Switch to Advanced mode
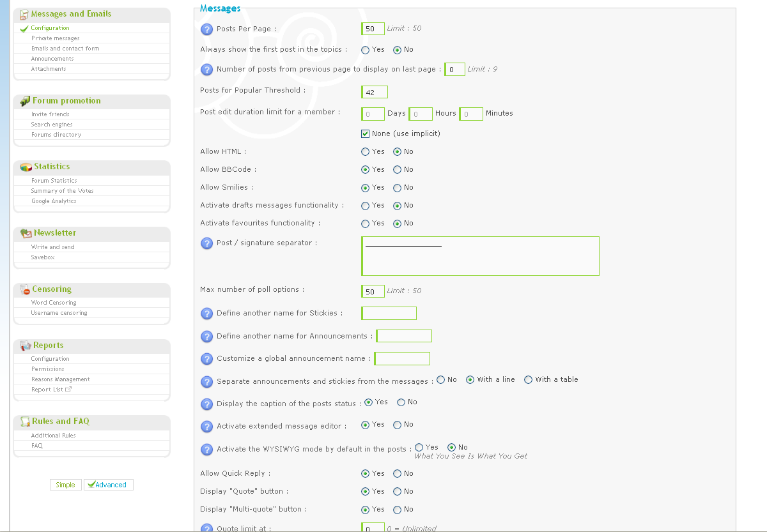 pos(109,485)
